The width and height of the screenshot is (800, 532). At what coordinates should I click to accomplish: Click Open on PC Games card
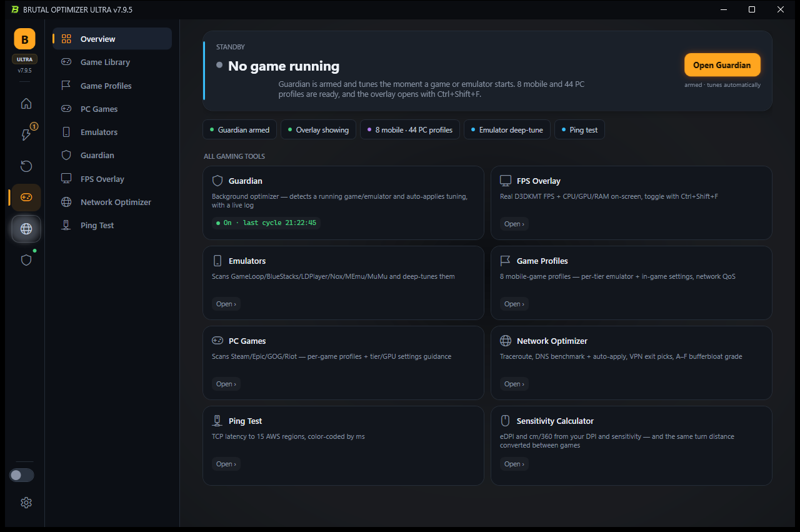click(x=226, y=384)
